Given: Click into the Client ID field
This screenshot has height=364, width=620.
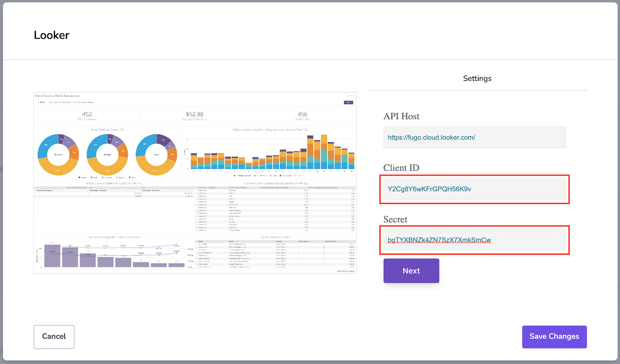Looking at the screenshot, I should 474,189.
